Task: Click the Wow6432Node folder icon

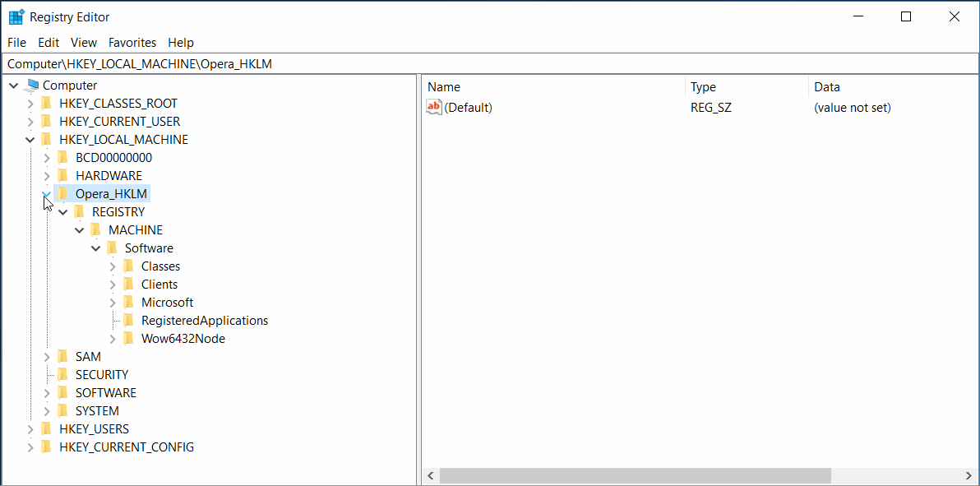Action: point(127,339)
